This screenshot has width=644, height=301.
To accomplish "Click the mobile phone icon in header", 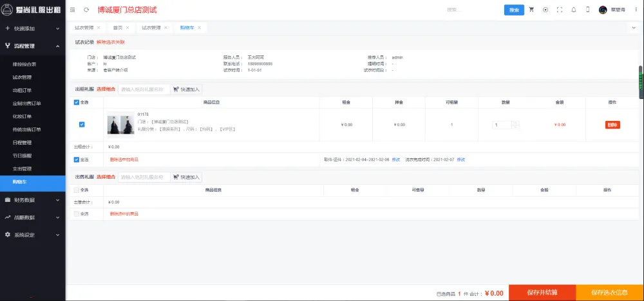I will 587,10.
